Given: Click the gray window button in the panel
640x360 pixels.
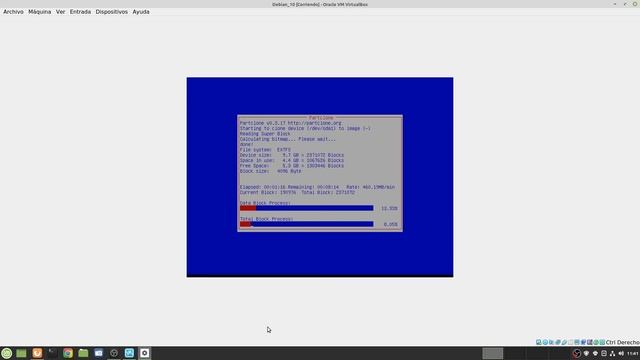Looking at the screenshot, I should 493,353.
